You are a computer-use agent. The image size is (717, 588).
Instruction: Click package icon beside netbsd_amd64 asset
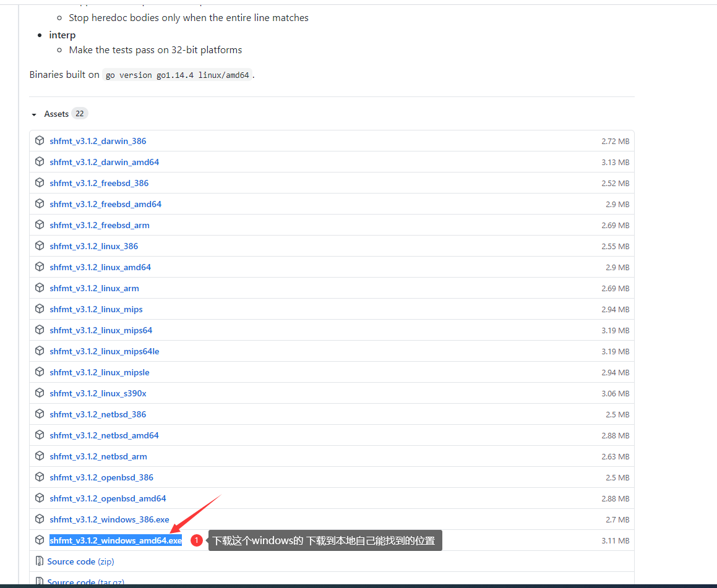(x=40, y=435)
